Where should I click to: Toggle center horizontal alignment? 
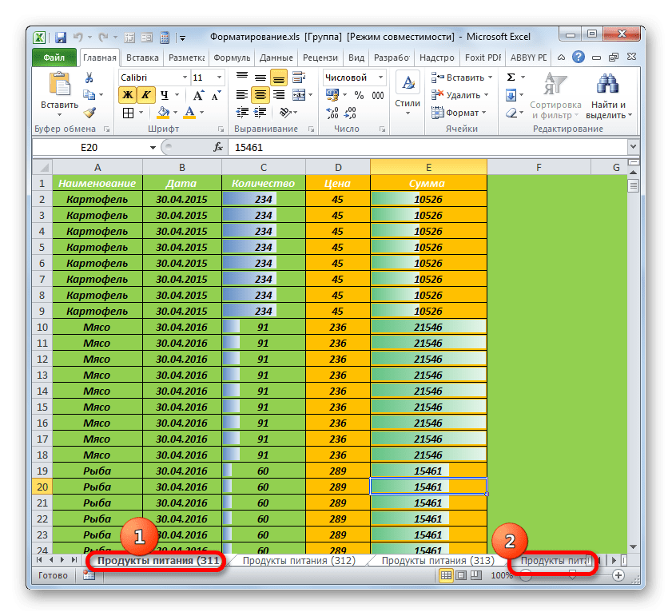[x=260, y=95]
